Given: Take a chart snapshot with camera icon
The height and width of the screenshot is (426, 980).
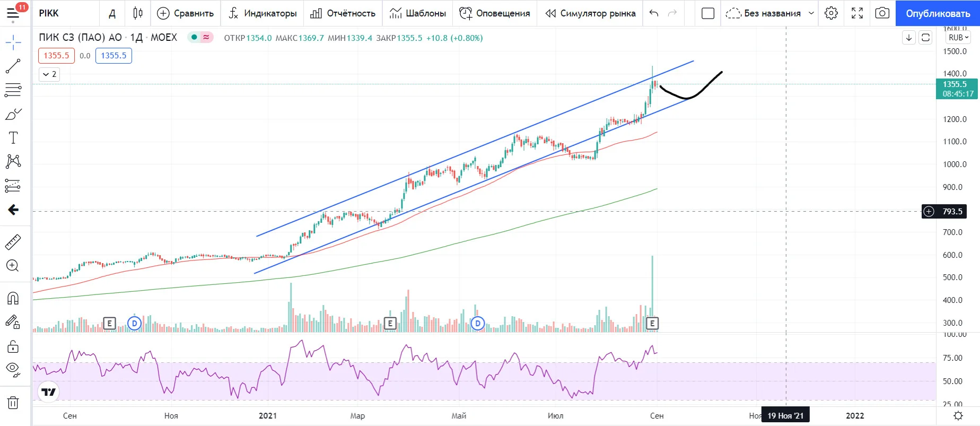Looking at the screenshot, I should pyautogui.click(x=882, y=13).
